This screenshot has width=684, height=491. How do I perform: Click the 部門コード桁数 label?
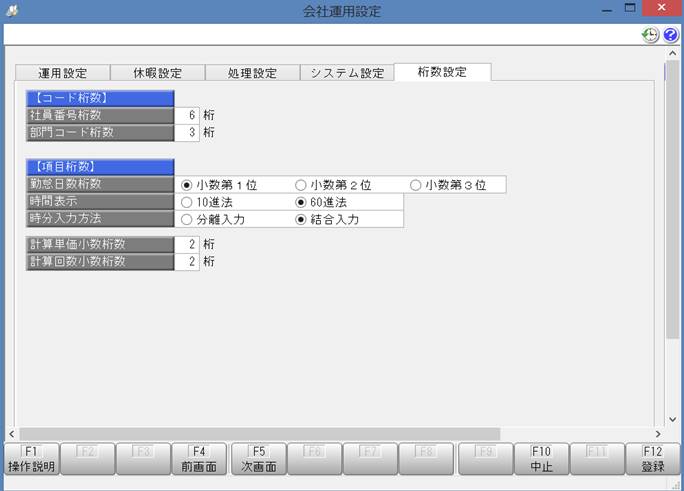tap(100, 133)
